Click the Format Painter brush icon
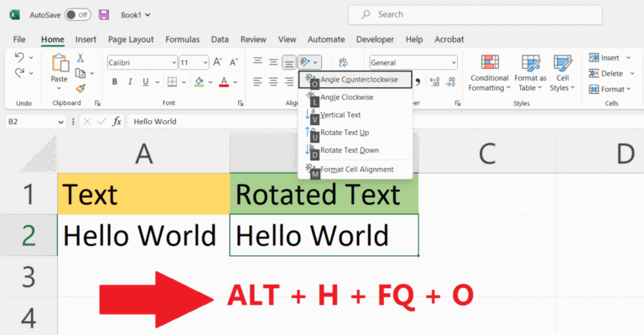Viewport: 644px width, 335px height. 80,88
